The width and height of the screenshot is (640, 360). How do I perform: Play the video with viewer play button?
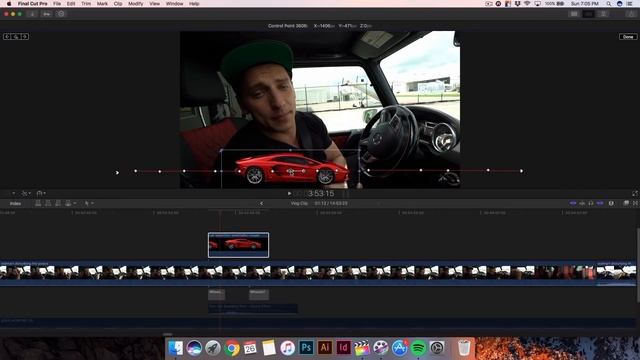(x=289, y=193)
